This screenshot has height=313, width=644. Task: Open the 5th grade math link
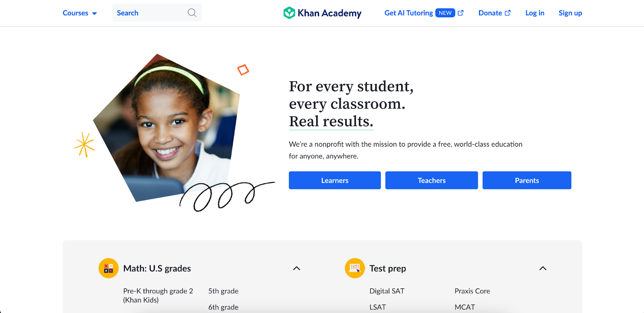coord(223,291)
